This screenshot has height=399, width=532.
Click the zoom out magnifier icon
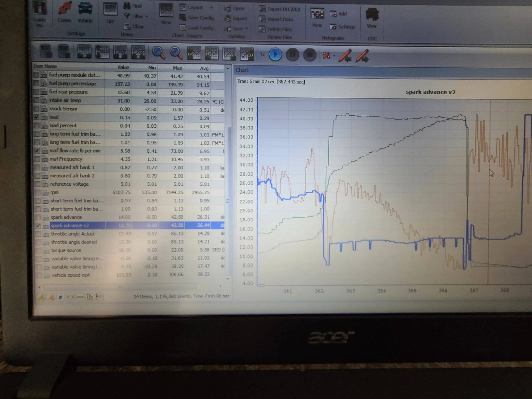[158, 53]
